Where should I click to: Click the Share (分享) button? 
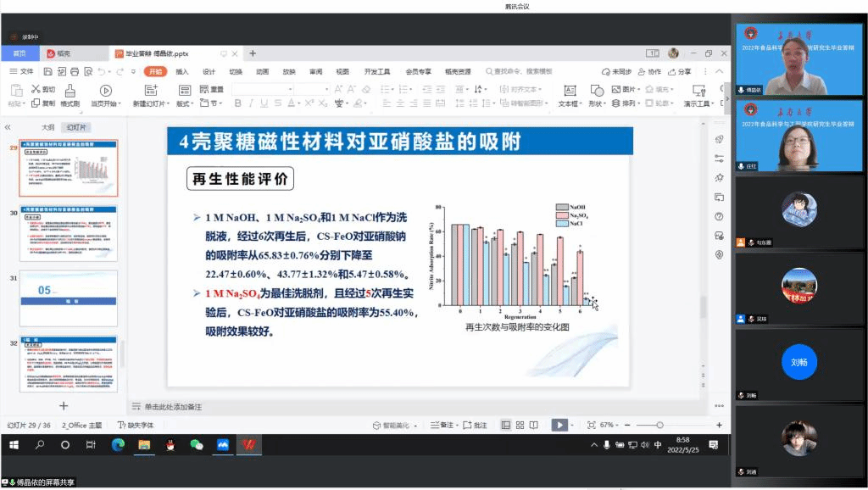click(x=680, y=72)
